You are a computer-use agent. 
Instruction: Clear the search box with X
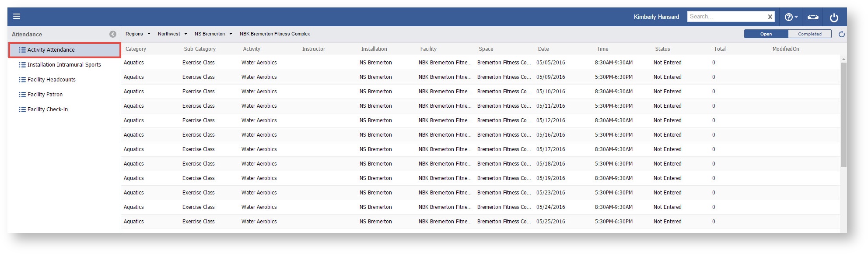[770, 17]
